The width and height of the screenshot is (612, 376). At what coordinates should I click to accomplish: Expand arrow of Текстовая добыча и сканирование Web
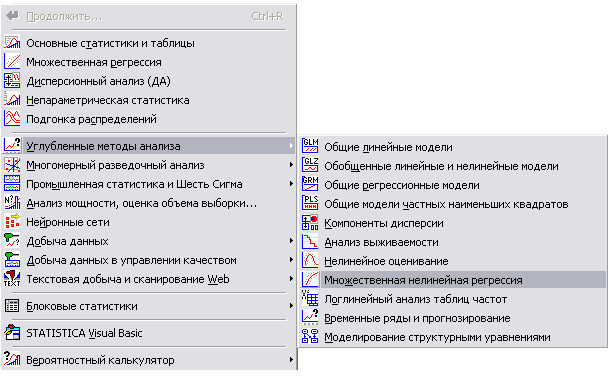(291, 279)
